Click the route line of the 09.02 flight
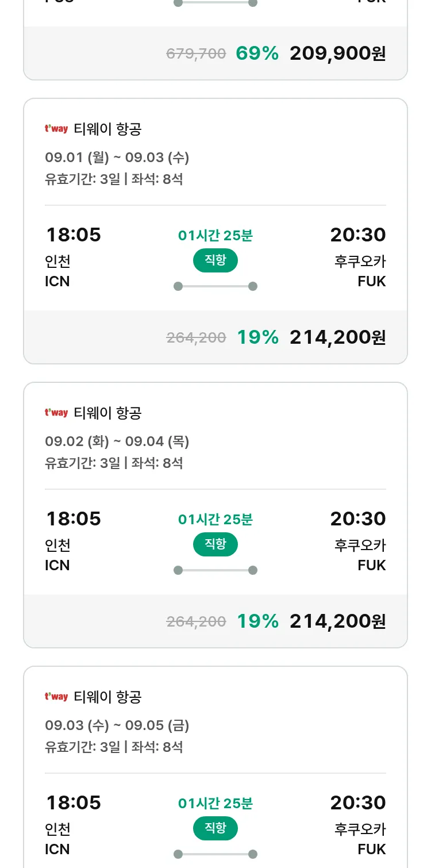 (x=215, y=570)
